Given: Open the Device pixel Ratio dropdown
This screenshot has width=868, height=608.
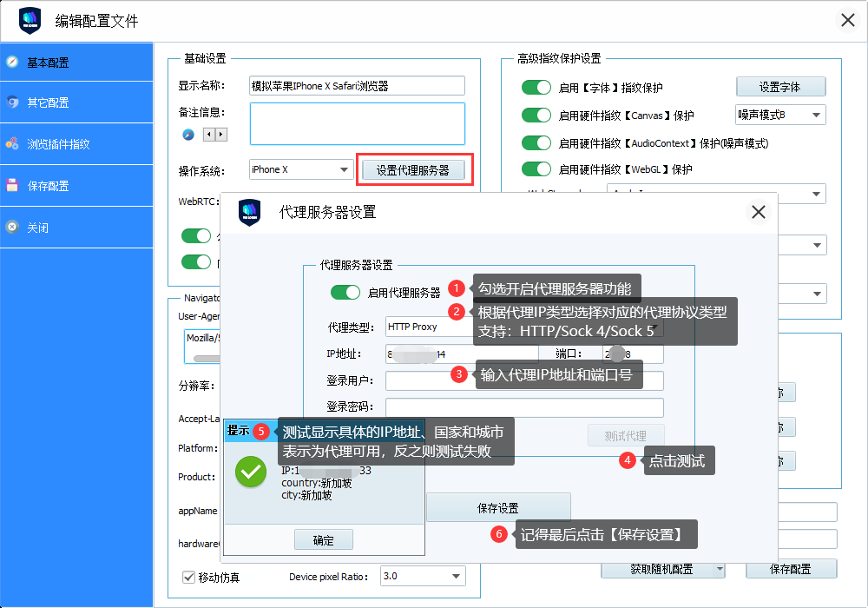Looking at the screenshot, I should pyautogui.click(x=422, y=576).
